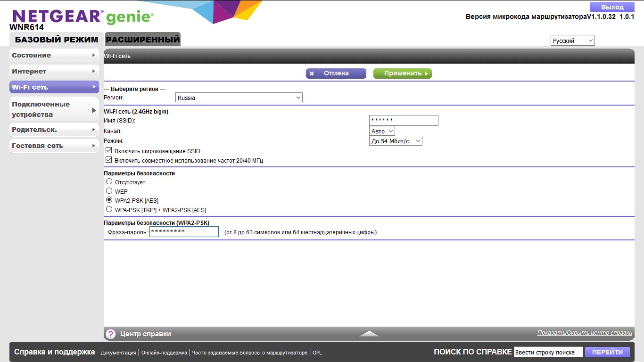Open 'Родительск.' sidebar item
The width and height of the screenshot is (644, 362).
click(54, 130)
